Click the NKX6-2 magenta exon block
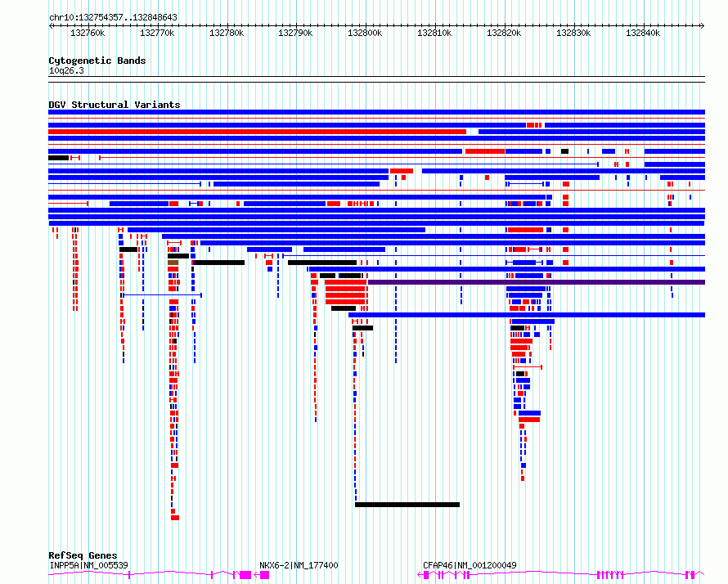 point(265,575)
